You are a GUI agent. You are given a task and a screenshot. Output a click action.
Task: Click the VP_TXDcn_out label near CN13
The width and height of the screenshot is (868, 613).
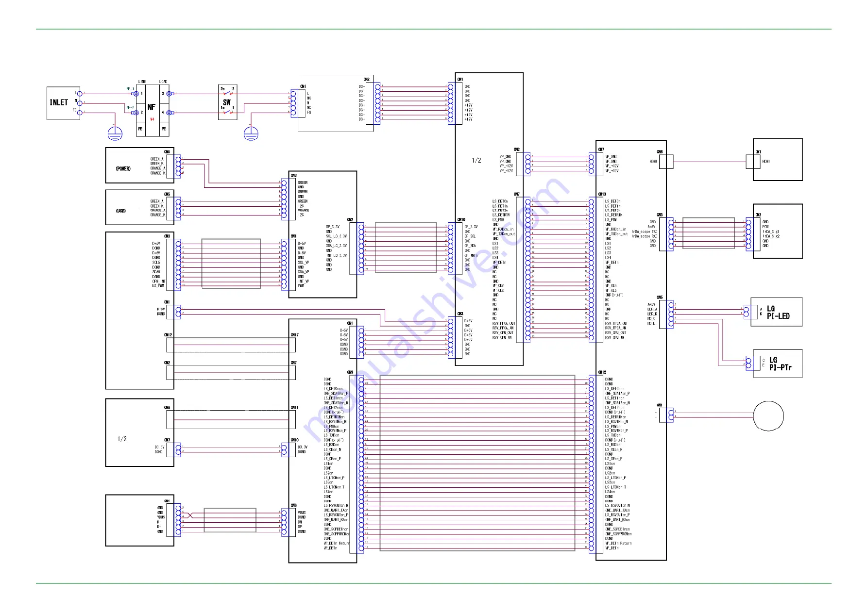tap(616, 234)
